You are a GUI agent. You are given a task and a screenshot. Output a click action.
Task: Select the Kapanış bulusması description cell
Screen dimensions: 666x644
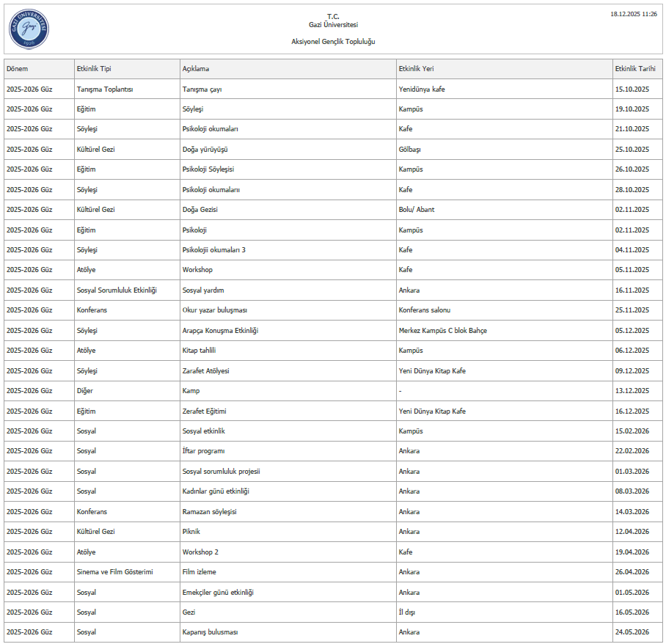tap(210, 632)
